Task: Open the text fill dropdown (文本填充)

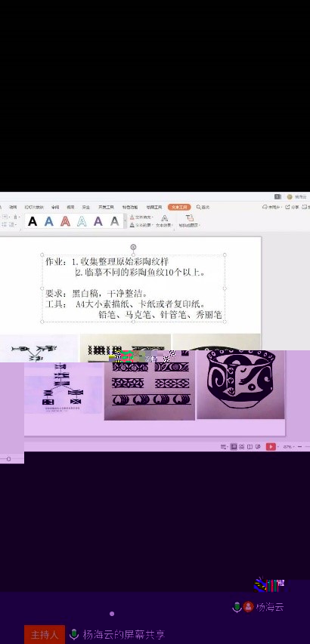Action: [x=141, y=217]
